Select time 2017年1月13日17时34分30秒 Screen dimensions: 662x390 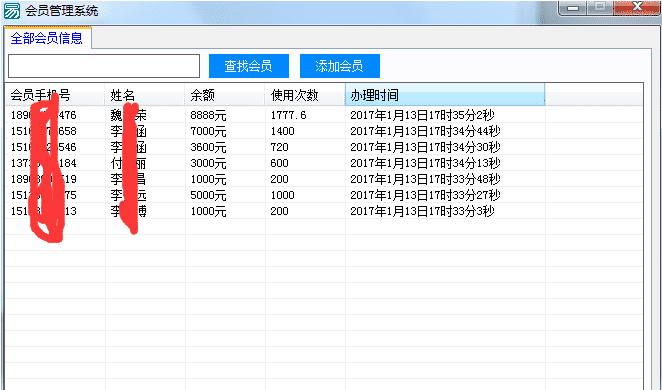coord(425,147)
